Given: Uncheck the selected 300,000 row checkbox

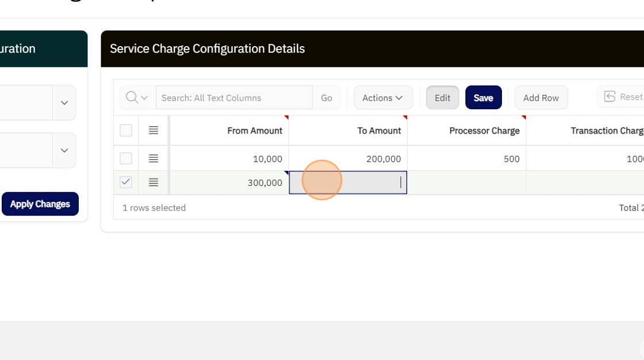Looking at the screenshot, I should click(126, 182).
